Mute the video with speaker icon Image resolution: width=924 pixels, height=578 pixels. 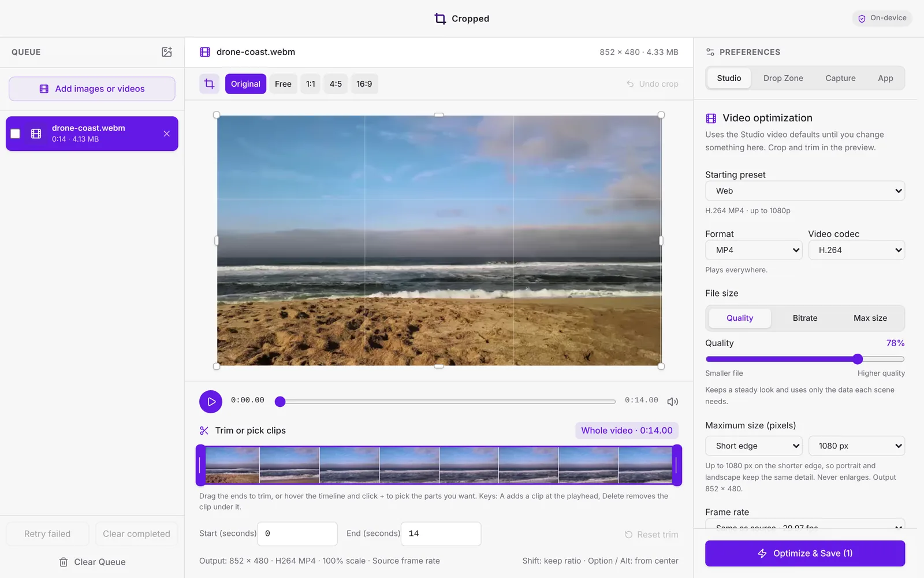click(x=672, y=401)
